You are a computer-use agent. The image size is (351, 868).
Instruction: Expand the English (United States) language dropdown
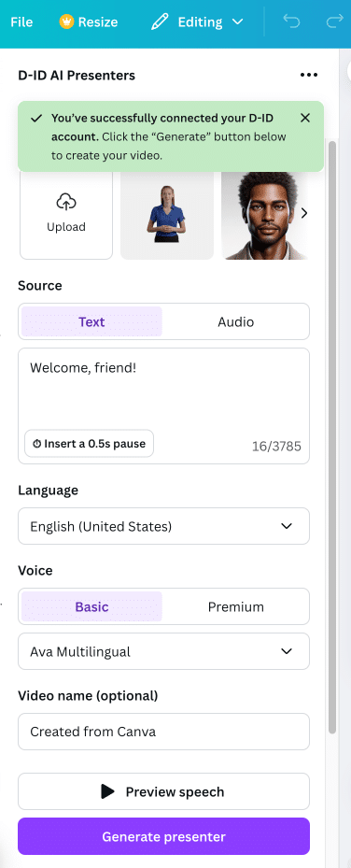coord(163,526)
